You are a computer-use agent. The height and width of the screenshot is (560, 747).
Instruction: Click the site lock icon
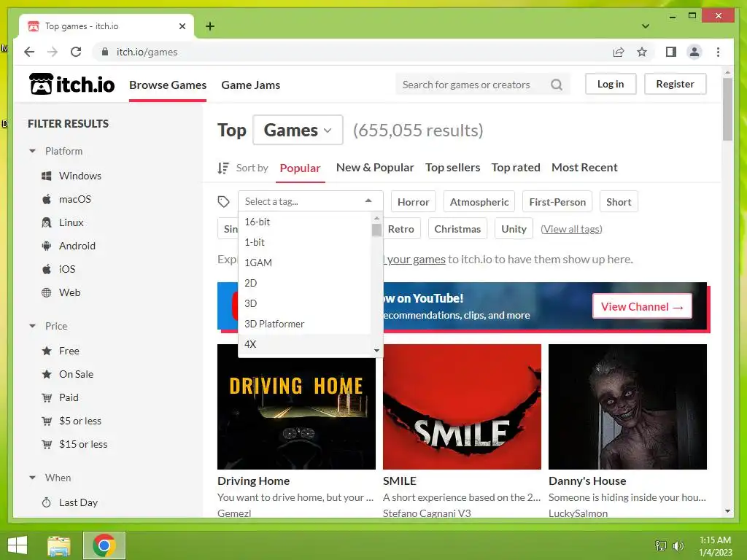tap(105, 52)
